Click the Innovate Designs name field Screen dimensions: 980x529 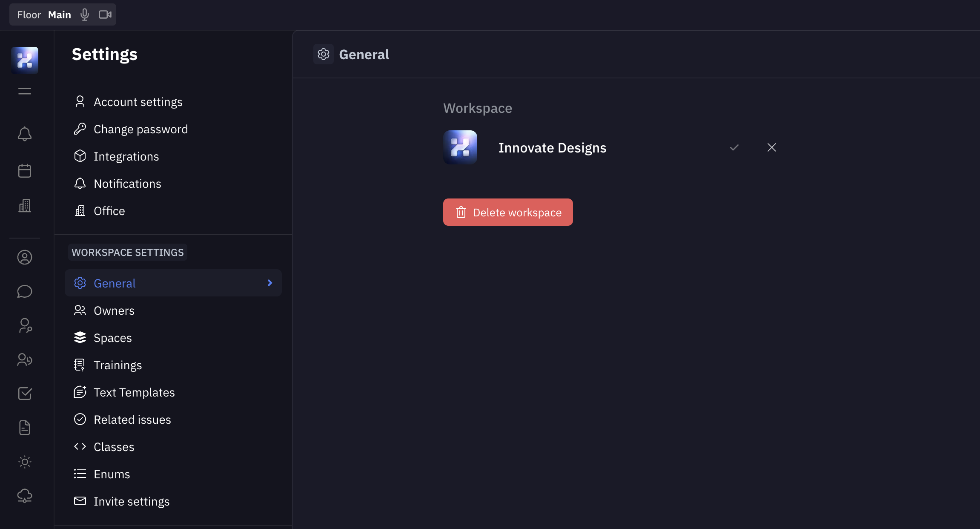pyautogui.click(x=552, y=148)
